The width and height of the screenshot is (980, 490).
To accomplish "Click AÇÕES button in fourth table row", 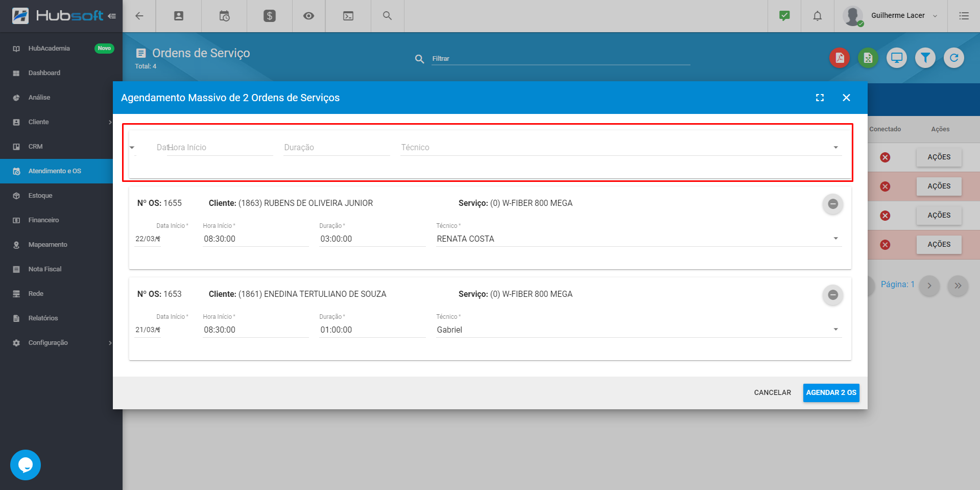I will pyautogui.click(x=939, y=245).
